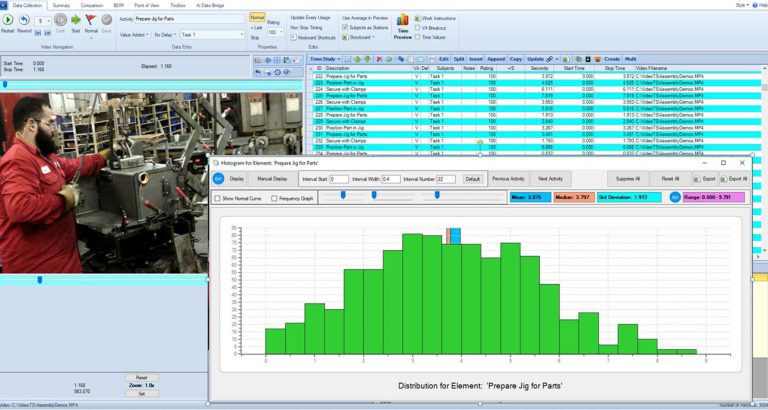Click the Next Activity button
The height and width of the screenshot is (410, 768).
click(x=551, y=179)
